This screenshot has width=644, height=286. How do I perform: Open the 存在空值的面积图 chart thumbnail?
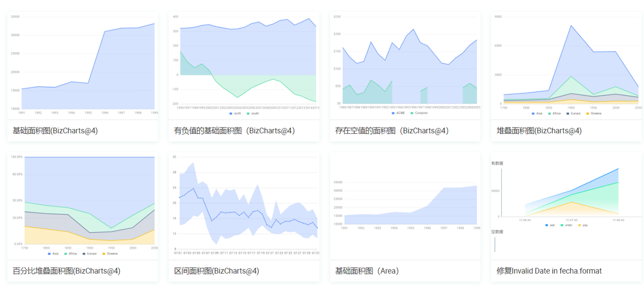pos(405,65)
